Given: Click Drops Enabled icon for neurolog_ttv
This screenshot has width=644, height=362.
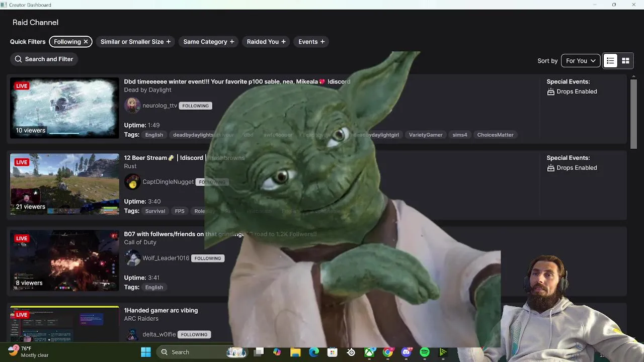Looking at the screenshot, I should tap(550, 92).
